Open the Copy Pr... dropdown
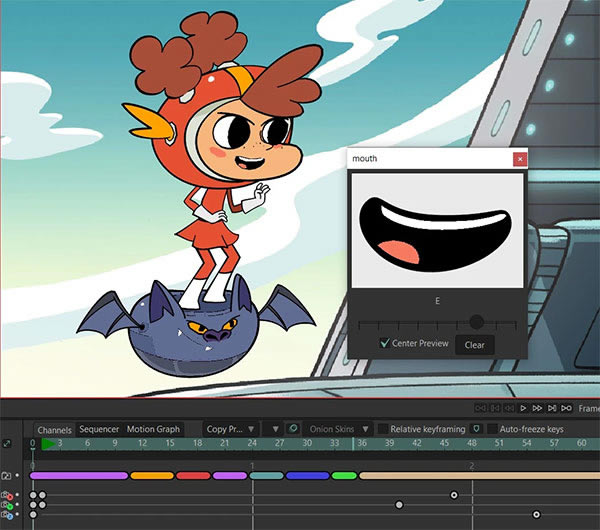The height and width of the screenshot is (530, 600). click(230, 429)
